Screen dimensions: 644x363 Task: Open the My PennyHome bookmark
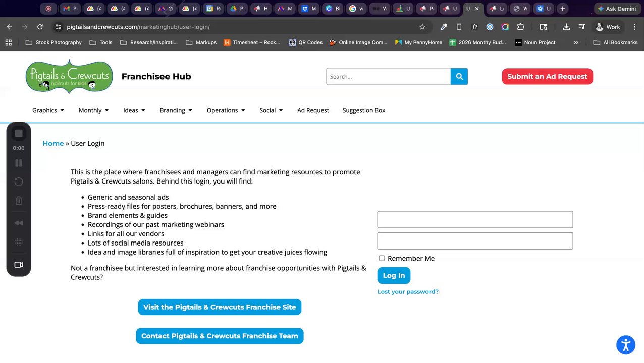[418, 42]
